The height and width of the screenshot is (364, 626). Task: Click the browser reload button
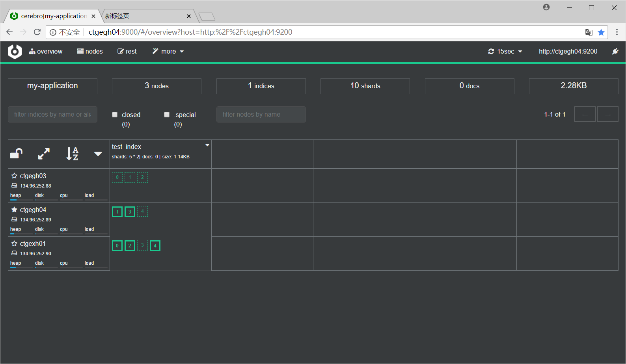(x=37, y=32)
